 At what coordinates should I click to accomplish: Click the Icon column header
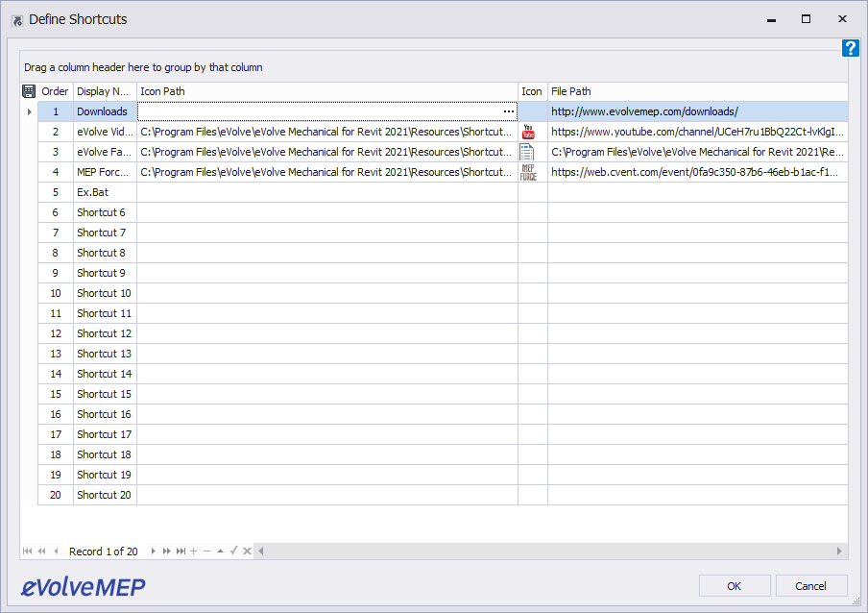tap(533, 91)
